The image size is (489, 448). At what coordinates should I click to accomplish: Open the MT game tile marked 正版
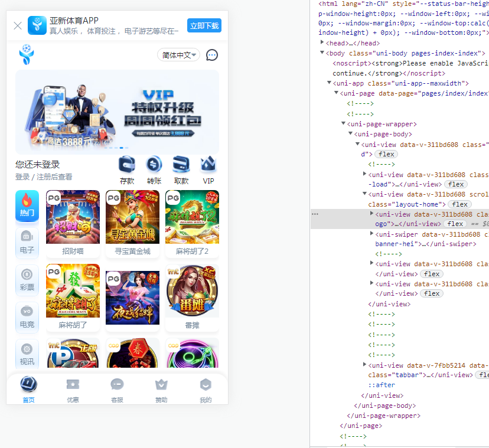(73, 354)
